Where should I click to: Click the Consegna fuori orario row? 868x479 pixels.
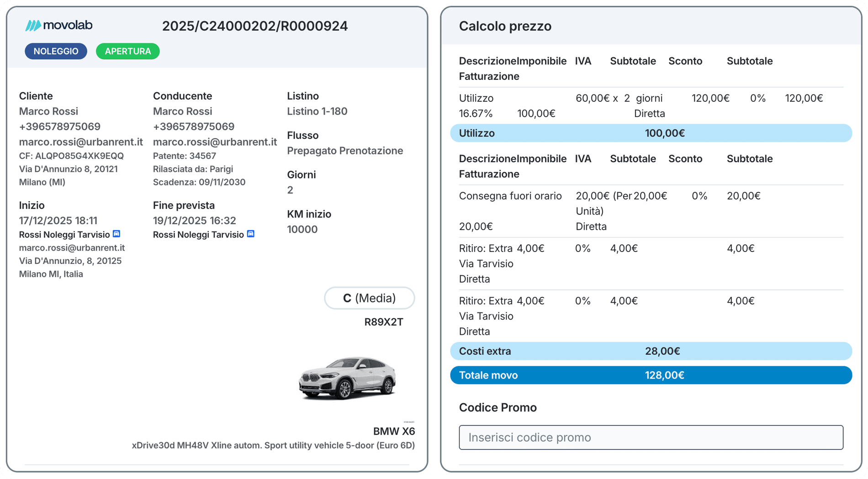point(510,196)
